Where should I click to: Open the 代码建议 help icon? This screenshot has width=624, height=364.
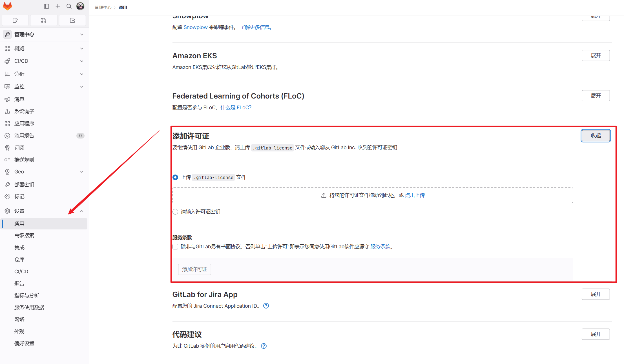(x=264, y=346)
